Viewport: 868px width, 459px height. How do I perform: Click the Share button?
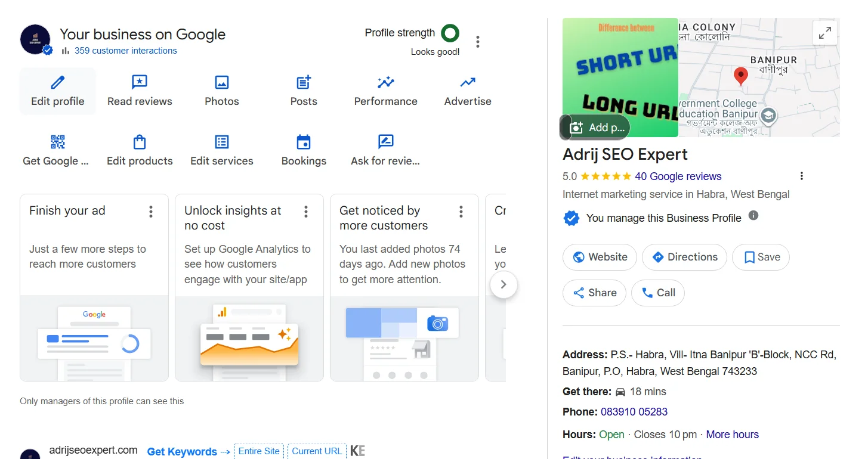pyautogui.click(x=594, y=293)
